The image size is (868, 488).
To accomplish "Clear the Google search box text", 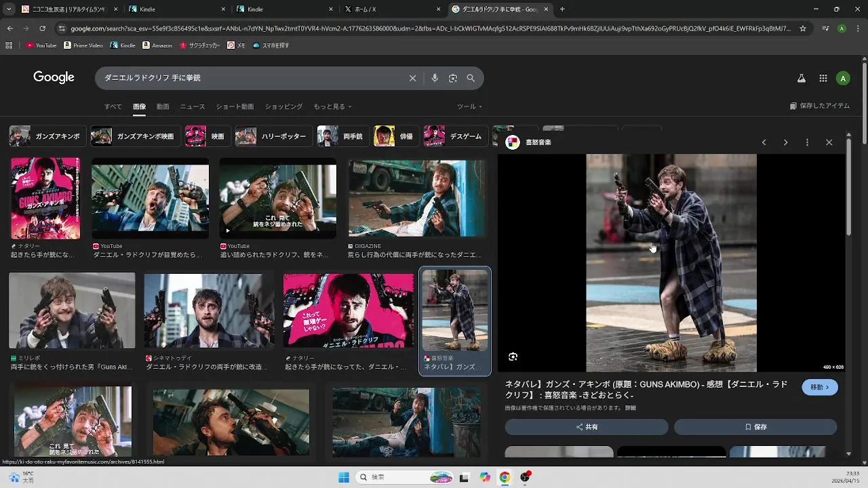I will coord(412,78).
